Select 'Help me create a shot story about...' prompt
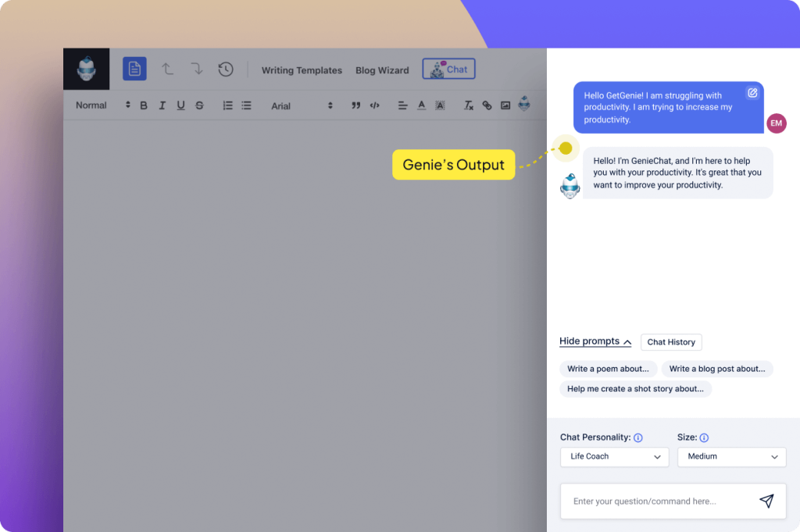 pyautogui.click(x=635, y=389)
